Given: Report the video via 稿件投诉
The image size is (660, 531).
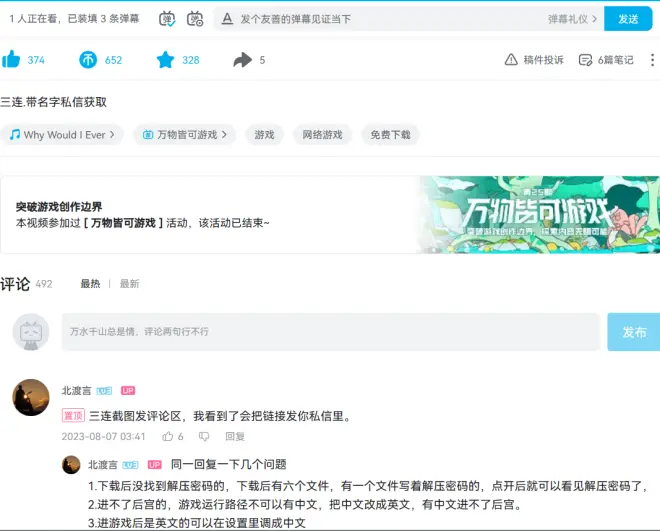Looking at the screenshot, I should point(535,60).
